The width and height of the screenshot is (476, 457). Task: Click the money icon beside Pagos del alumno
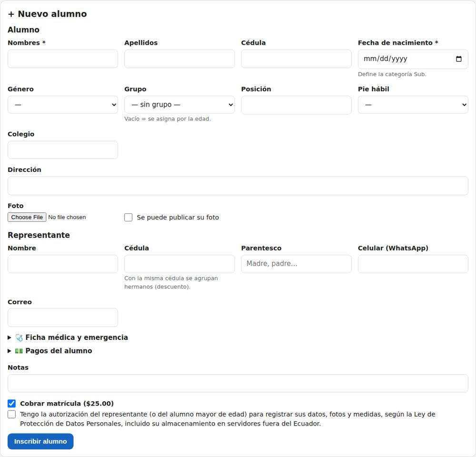19,351
